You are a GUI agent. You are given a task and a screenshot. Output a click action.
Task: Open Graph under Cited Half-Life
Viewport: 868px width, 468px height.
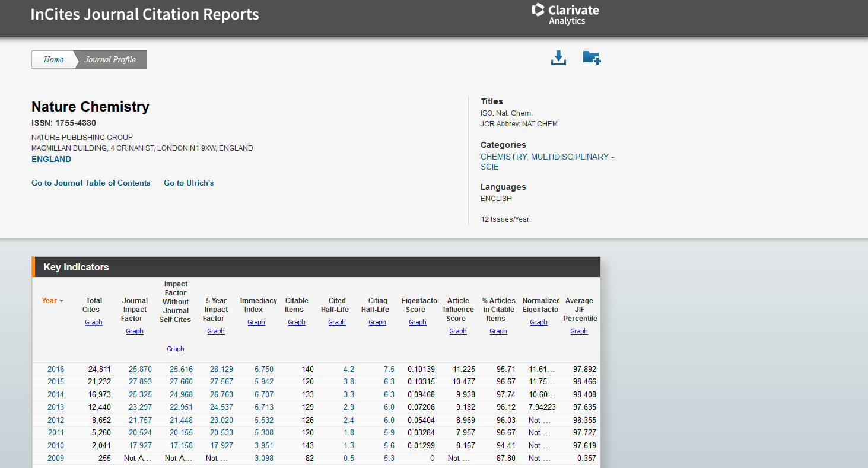coord(337,322)
